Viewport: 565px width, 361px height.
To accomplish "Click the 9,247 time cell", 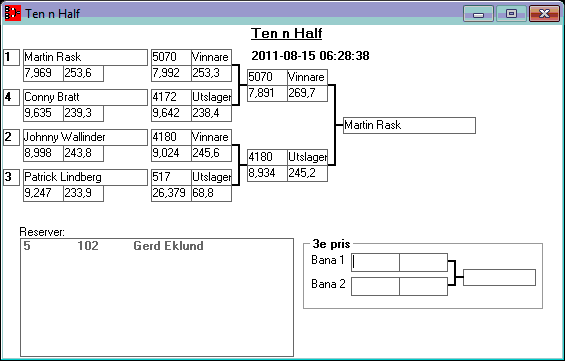I will coord(43,193).
